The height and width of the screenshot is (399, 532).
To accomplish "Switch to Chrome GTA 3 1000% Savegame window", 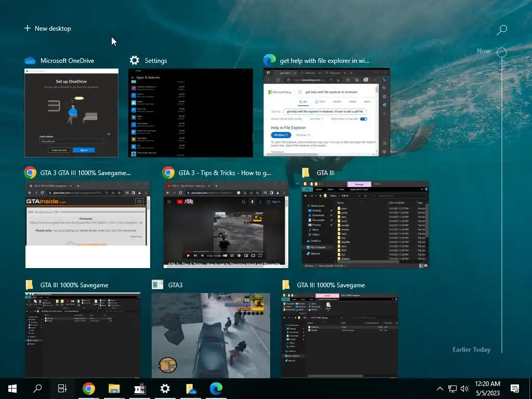I will (87, 224).
